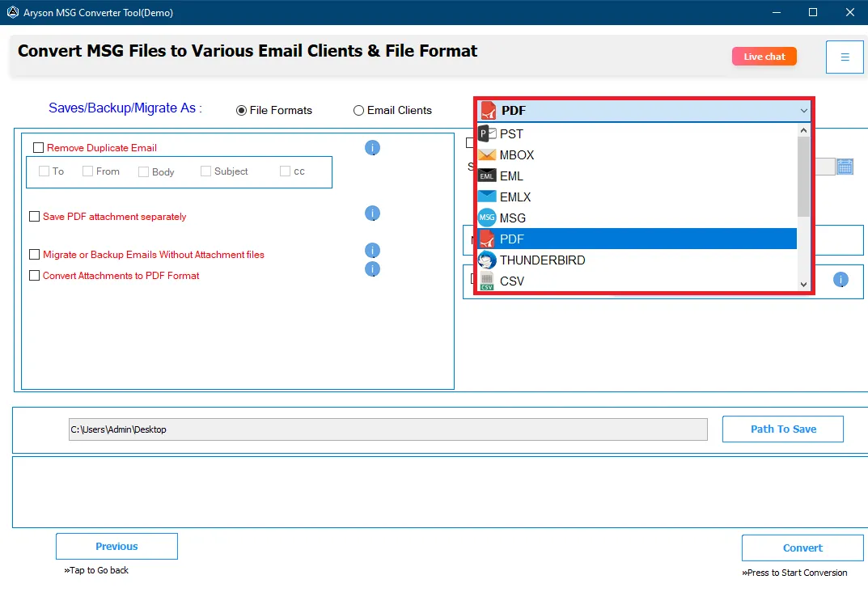Click Previous to go back
This screenshot has height=592, width=868.
[x=116, y=547]
